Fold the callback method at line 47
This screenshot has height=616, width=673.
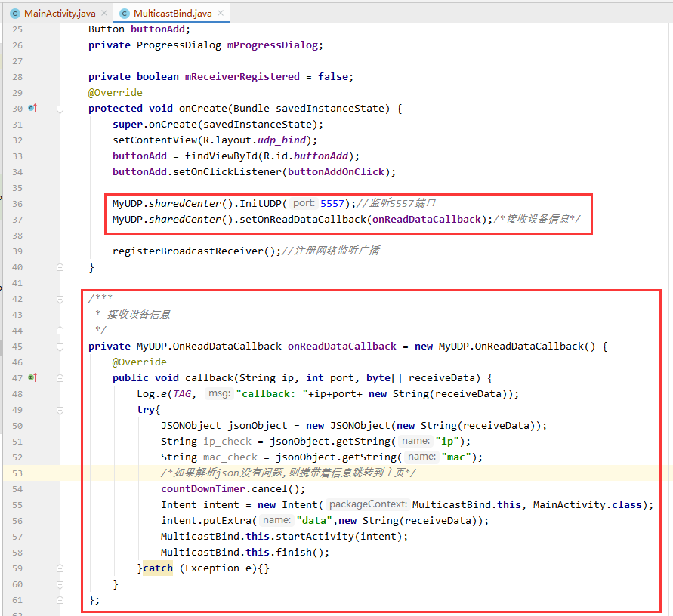60,378
